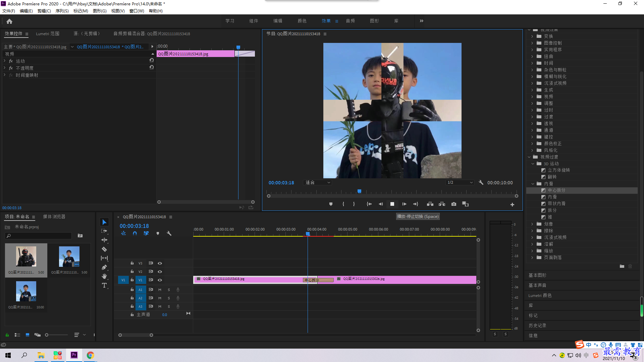Open the 1/2 playback resolution dropdown
644x362 pixels.
click(460, 183)
